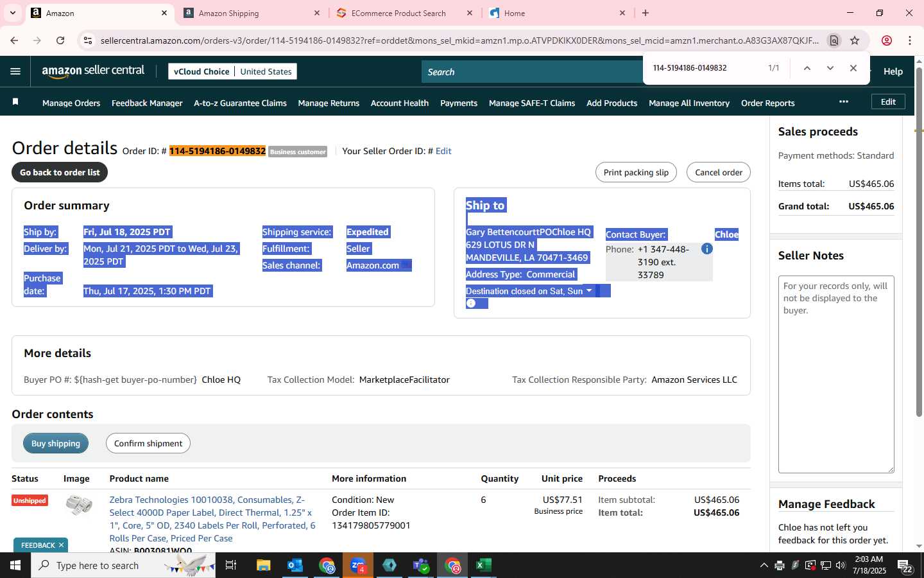Screen dimensions: 924x578
Task: Click the Cancel order button
Action: [x=719, y=172]
